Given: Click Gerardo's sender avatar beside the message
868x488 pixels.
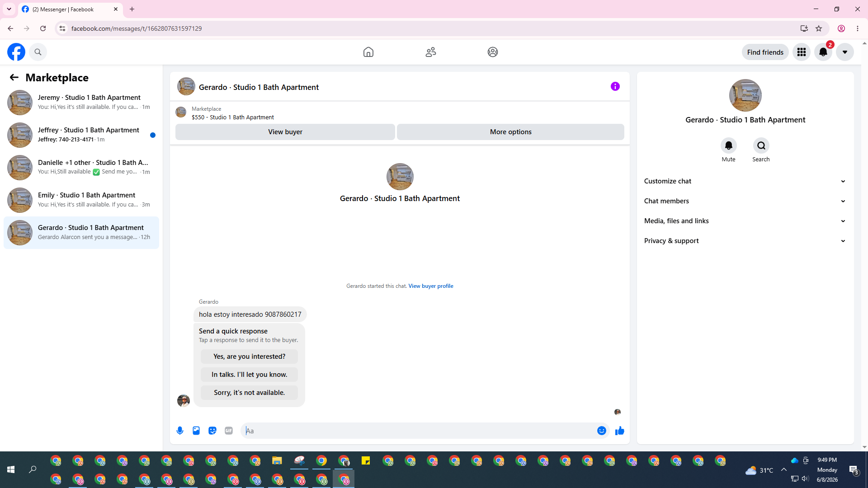Looking at the screenshot, I should click(184, 400).
